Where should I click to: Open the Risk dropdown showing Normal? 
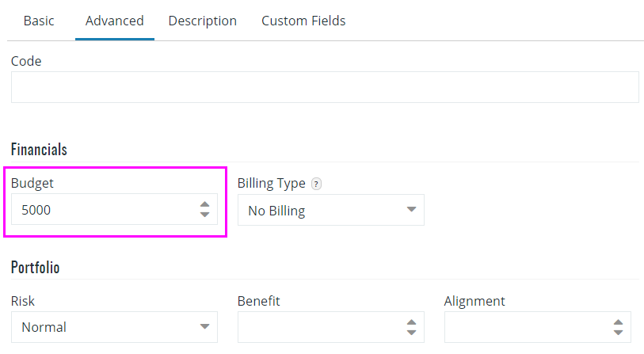114,327
